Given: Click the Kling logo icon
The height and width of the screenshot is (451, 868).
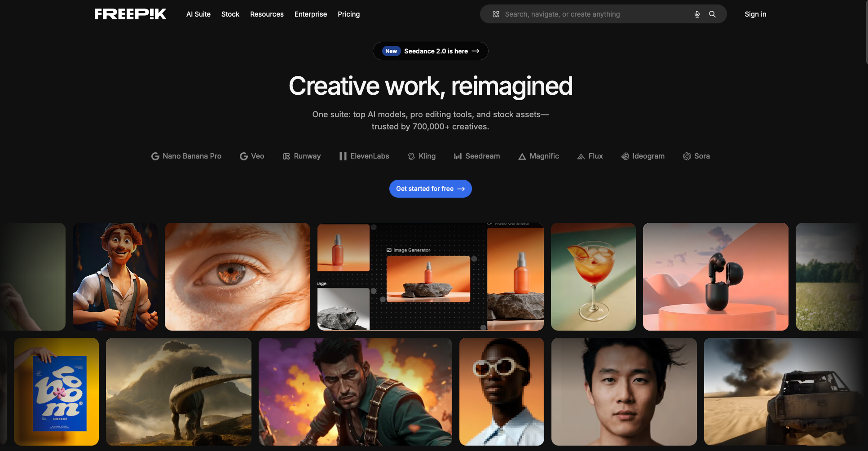Looking at the screenshot, I should tap(411, 156).
